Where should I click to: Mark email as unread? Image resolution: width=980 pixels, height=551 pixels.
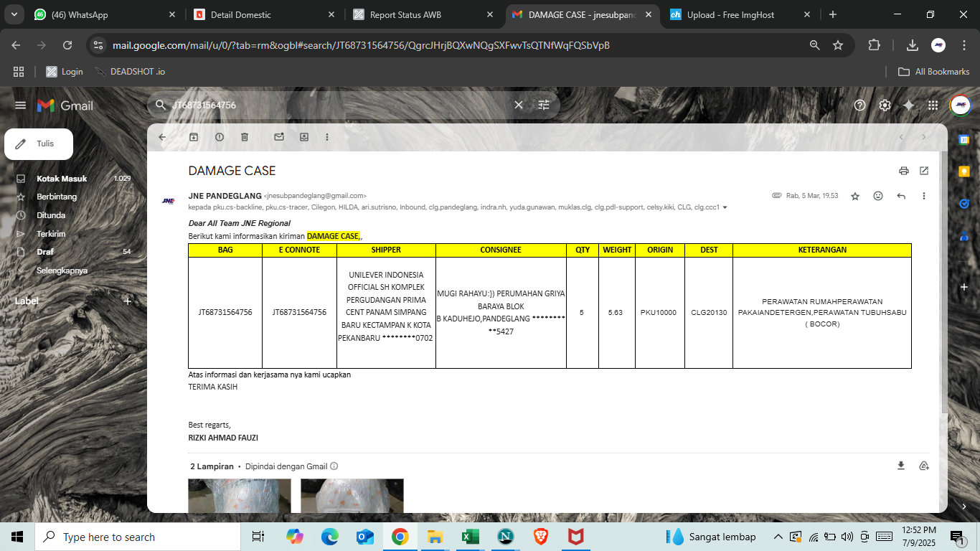click(279, 137)
